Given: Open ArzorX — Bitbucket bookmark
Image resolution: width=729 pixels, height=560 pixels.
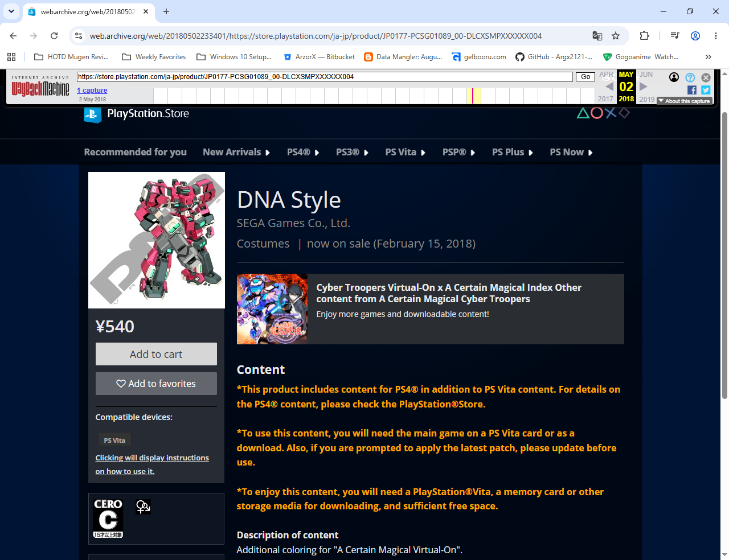Looking at the screenshot, I should pyautogui.click(x=319, y=57).
